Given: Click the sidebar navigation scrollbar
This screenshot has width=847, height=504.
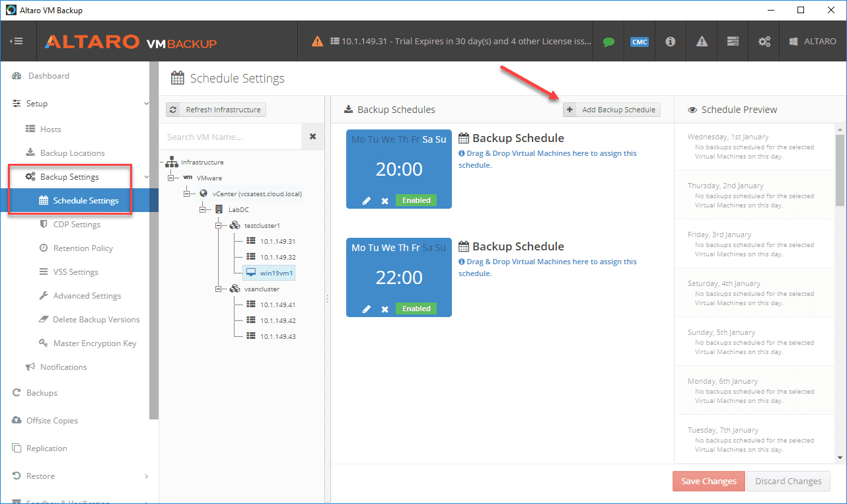Looking at the screenshot, I should coord(154,241).
